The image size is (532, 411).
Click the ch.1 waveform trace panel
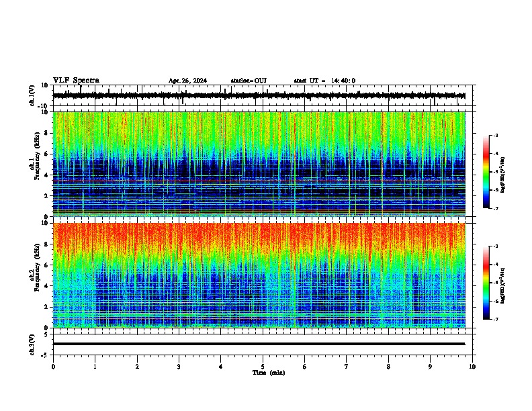point(263,95)
